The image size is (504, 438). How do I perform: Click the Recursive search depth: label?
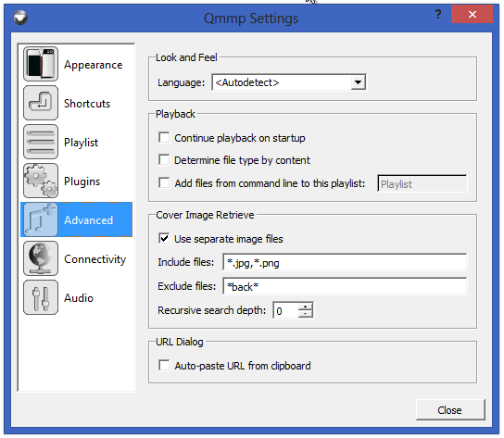212,310
